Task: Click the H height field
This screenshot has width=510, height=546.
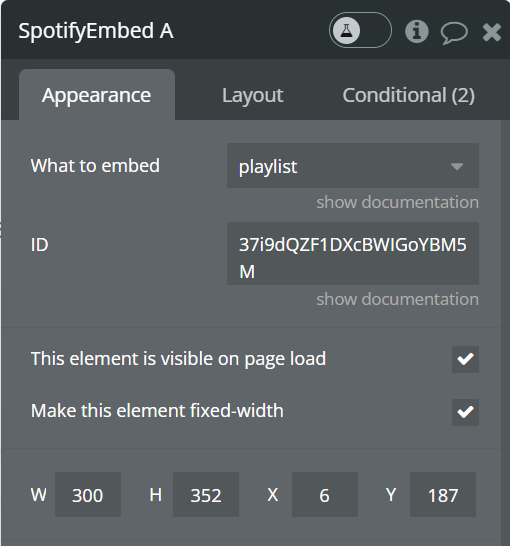Action: [206, 494]
